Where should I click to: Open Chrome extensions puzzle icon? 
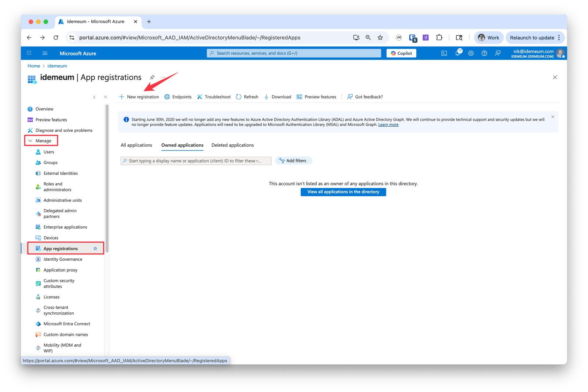pos(439,37)
